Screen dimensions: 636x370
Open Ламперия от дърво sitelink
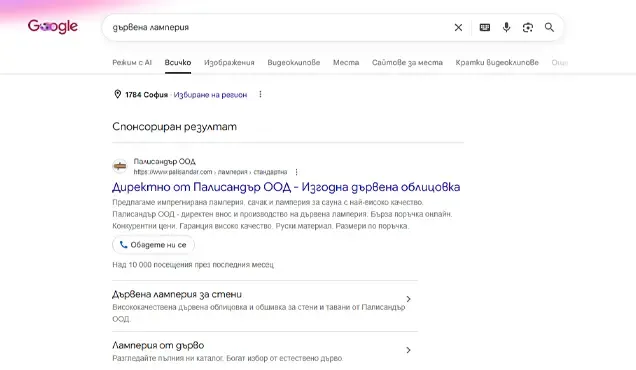point(158,346)
